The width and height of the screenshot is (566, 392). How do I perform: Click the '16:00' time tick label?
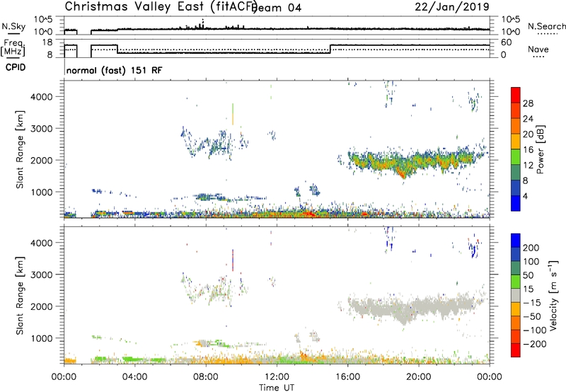(x=347, y=377)
